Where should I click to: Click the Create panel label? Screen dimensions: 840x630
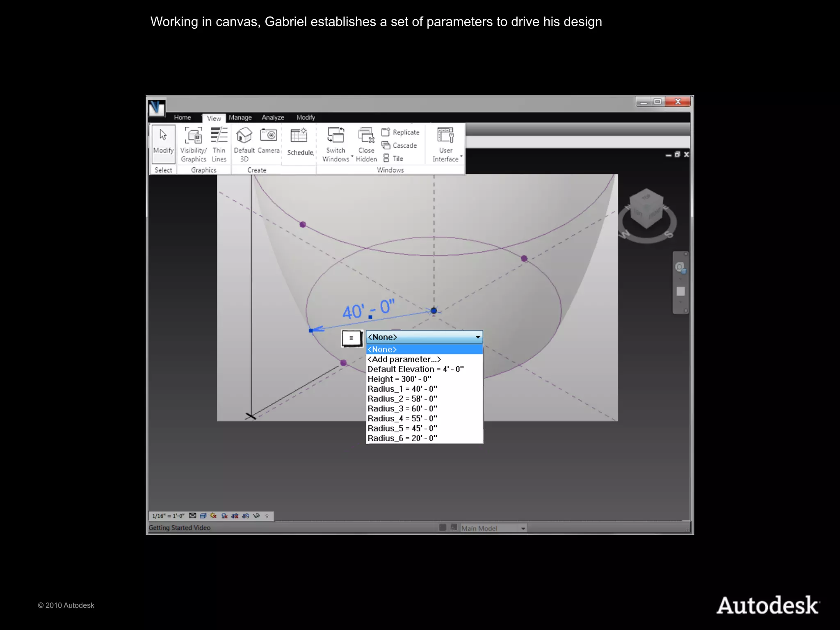[x=257, y=170]
